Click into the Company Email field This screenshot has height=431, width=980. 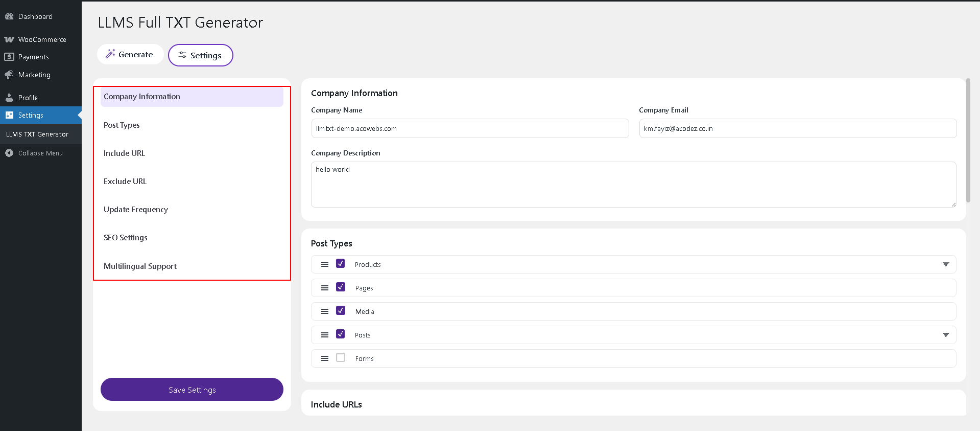tap(797, 128)
